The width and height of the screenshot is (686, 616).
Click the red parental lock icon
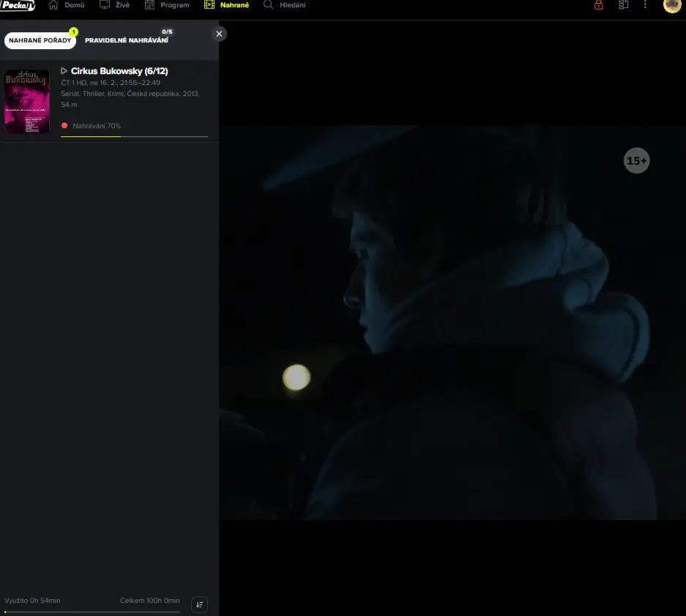(x=598, y=5)
